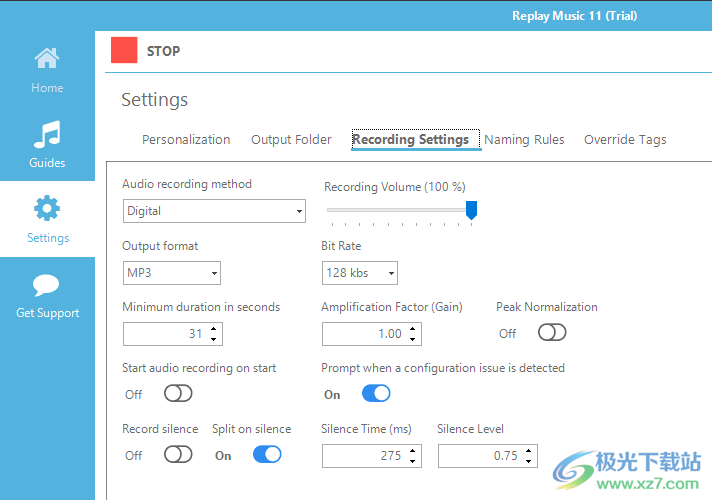This screenshot has height=500, width=712.
Task: Toggle the Peak Normalization switch
Action: pos(552,332)
